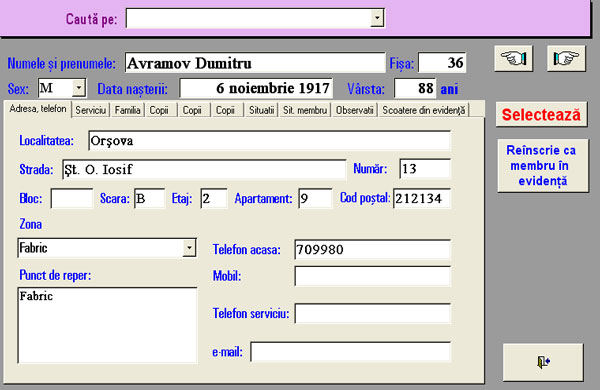The height and width of the screenshot is (390, 600).
Task: Click the Telefon acasa field 709980
Action: click(x=373, y=250)
